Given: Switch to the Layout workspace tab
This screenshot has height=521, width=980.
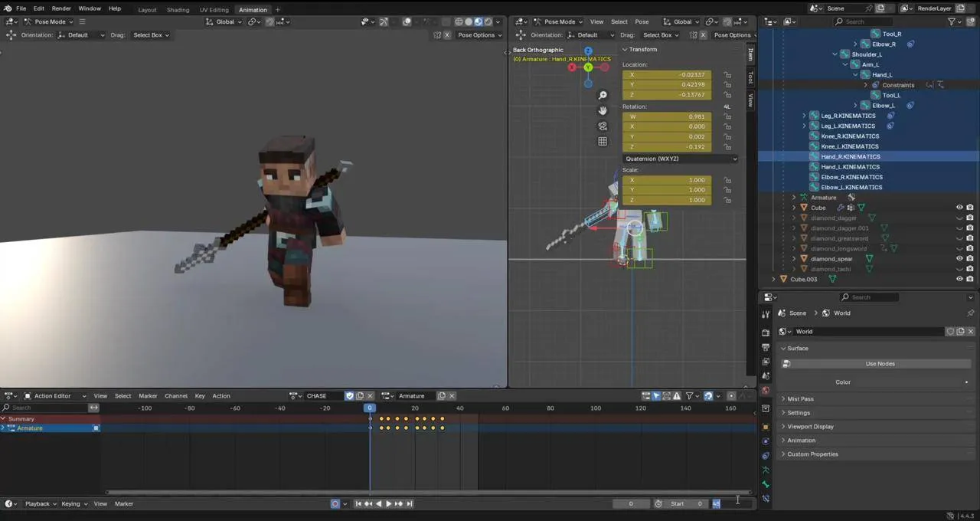Looking at the screenshot, I should [147, 10].
